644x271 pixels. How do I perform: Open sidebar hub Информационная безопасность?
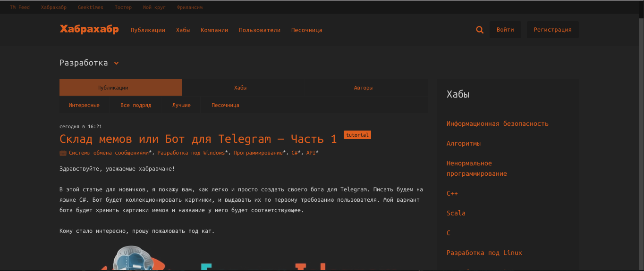pos(498,123)
